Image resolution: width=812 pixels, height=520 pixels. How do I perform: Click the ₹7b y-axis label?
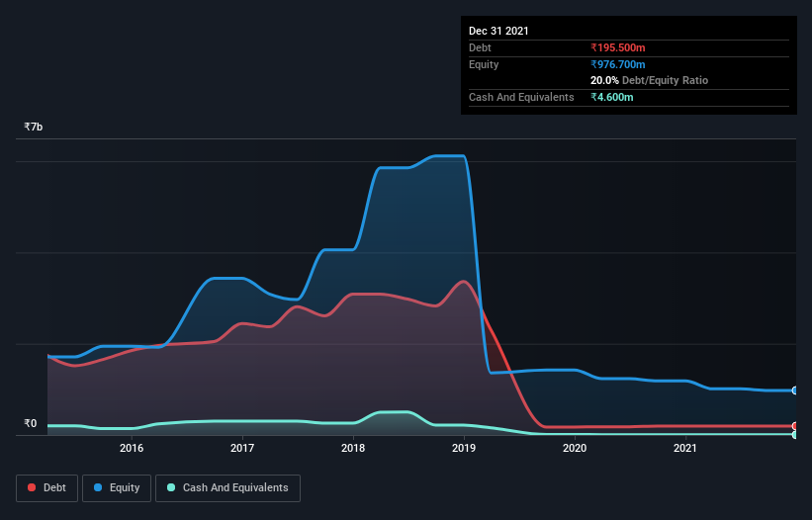coord(34,127)
